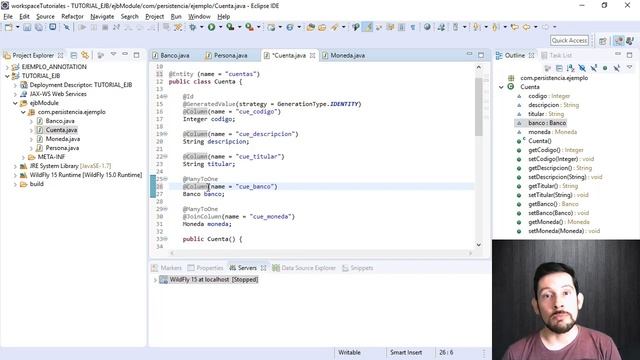Expand the EJEMPLO_ANNOTATION project
This screenshot has height=360, width=640.
[7, 67]
